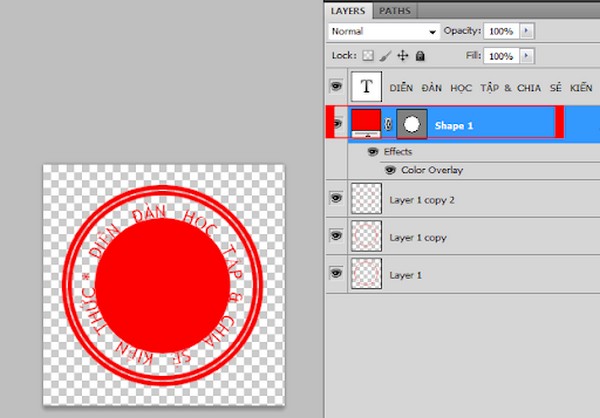Click the lock position move icon
The width and height of the screenshot is (600, 418).
[401, 56]
